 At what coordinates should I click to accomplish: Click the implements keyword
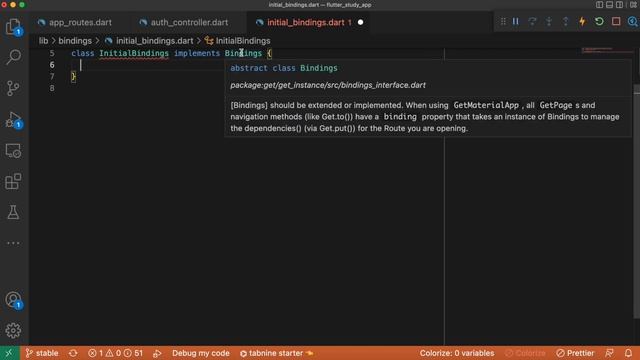(x=197, y=53)
